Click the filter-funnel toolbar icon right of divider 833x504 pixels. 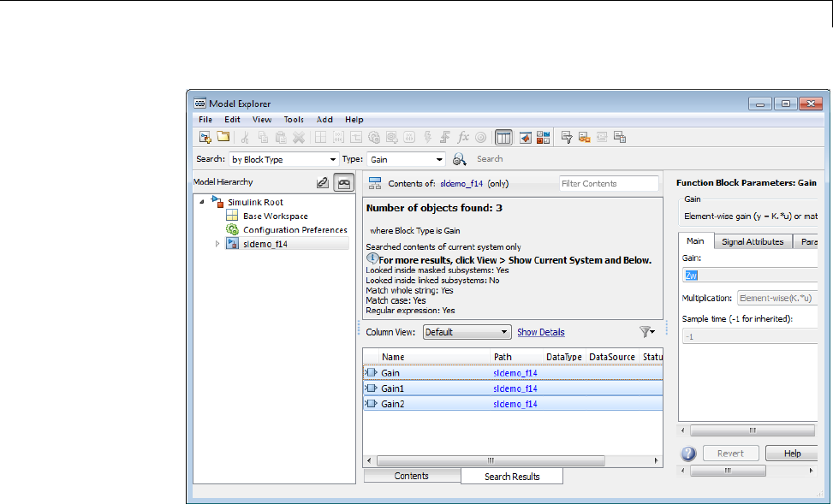[x=567, y=138]
